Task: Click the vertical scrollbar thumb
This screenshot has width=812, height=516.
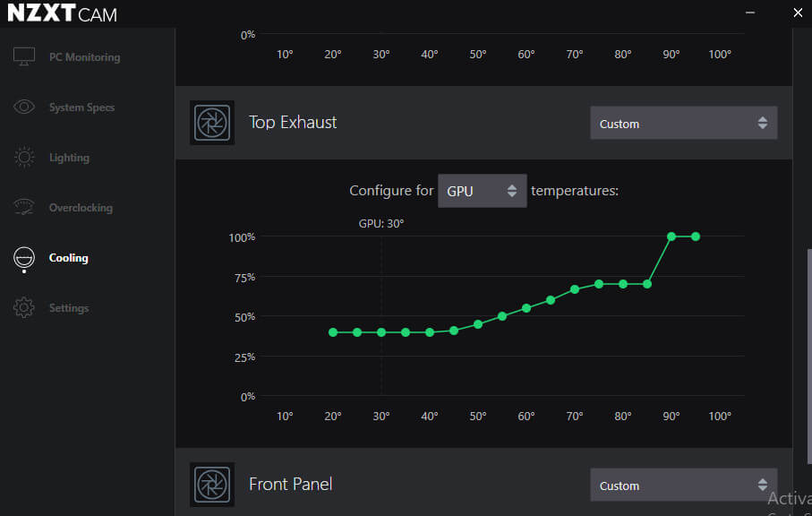Action: (809, 357)
